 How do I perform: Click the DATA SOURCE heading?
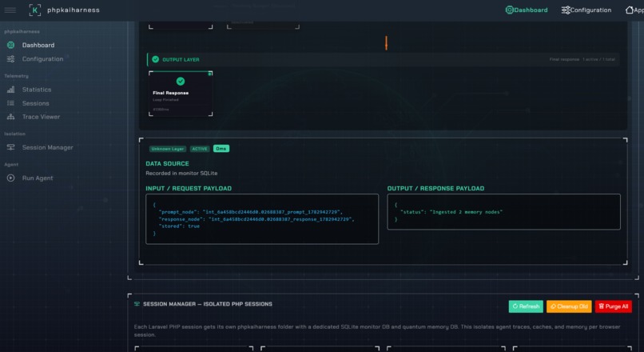(167, 164)
